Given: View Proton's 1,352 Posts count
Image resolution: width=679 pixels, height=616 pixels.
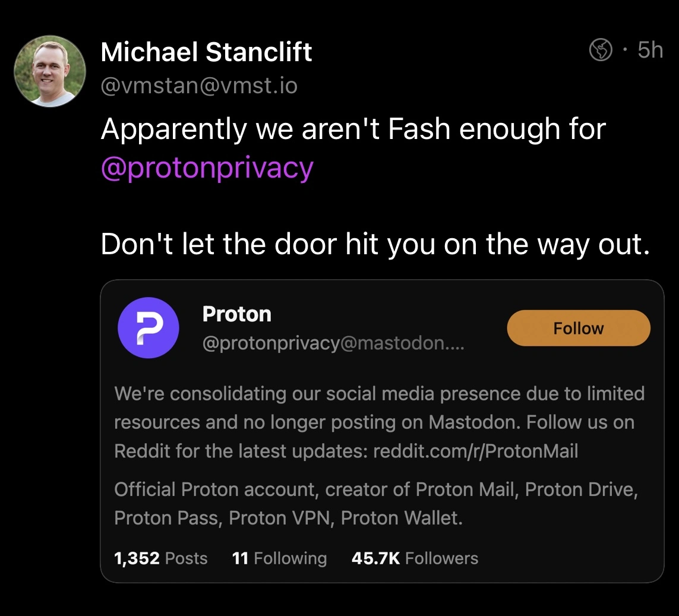Looking at the screenshot, I should pyautogui.click(x=160, y=558).
